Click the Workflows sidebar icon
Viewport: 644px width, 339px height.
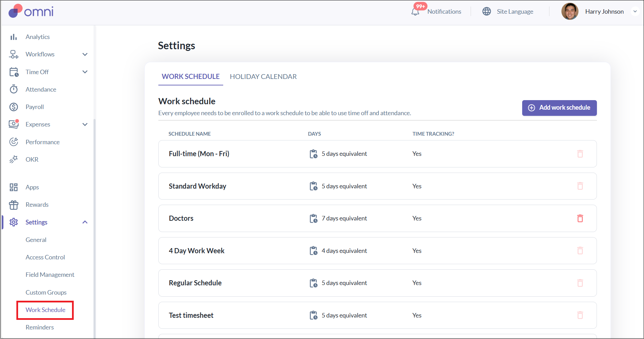click(14, 54)
